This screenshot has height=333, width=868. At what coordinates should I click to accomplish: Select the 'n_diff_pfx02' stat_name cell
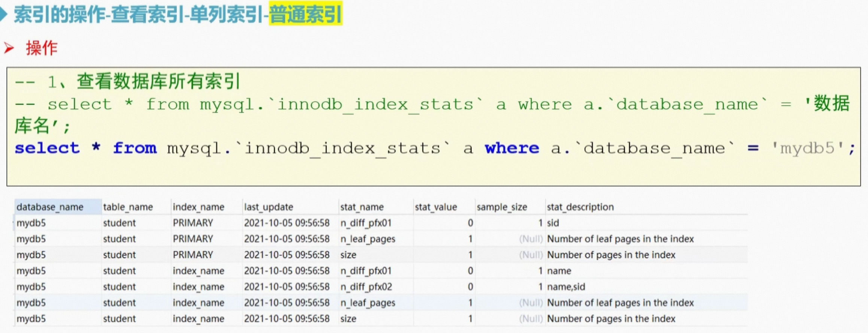pyautogui.click(x=376, y=287)
